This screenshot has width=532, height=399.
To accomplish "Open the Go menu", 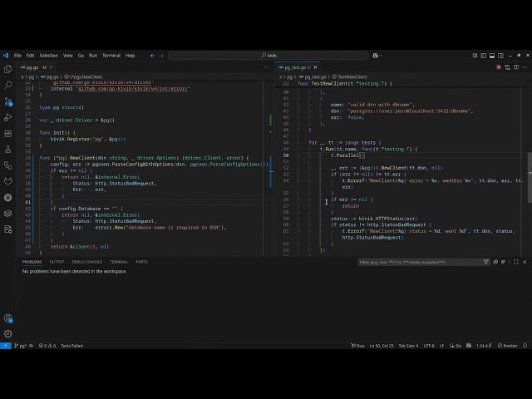I will click(x=81, y=56).
